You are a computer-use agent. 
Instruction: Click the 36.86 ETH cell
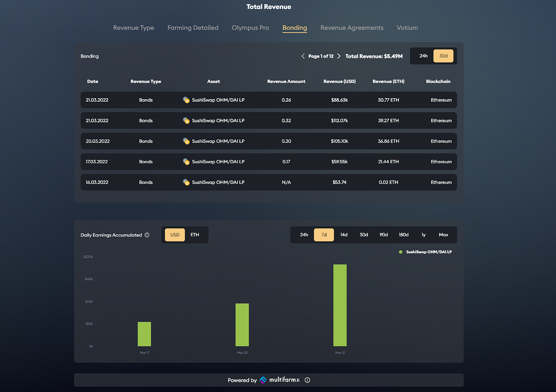tap(388, 141)
